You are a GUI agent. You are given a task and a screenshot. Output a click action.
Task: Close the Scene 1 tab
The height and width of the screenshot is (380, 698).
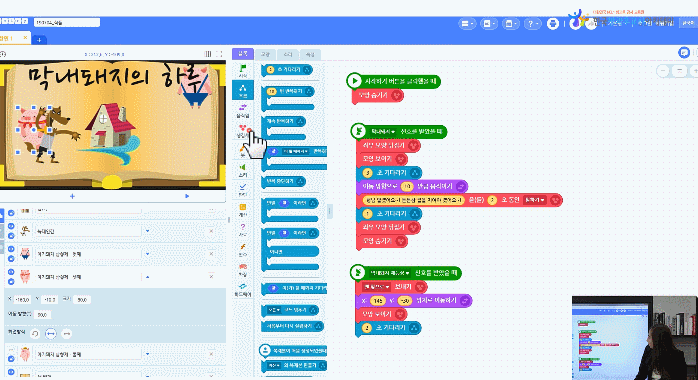[25, 38]
